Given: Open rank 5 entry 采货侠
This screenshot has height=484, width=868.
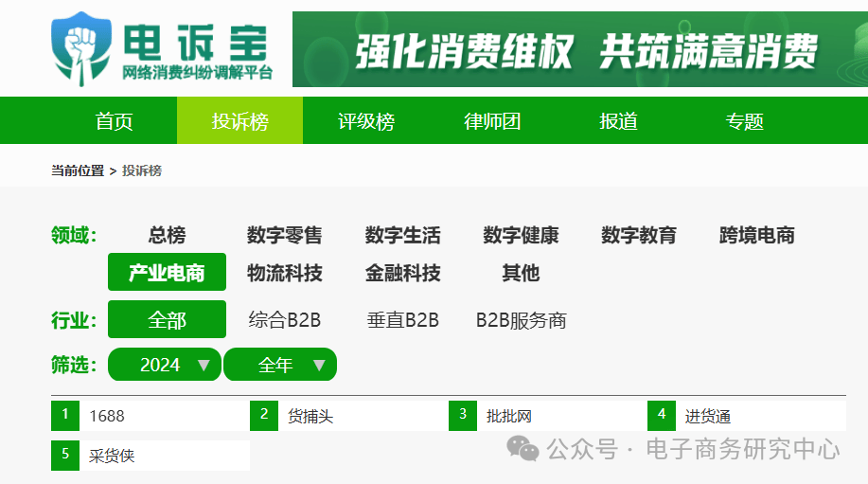Looking at the screenshot, I should click(112, 456).
